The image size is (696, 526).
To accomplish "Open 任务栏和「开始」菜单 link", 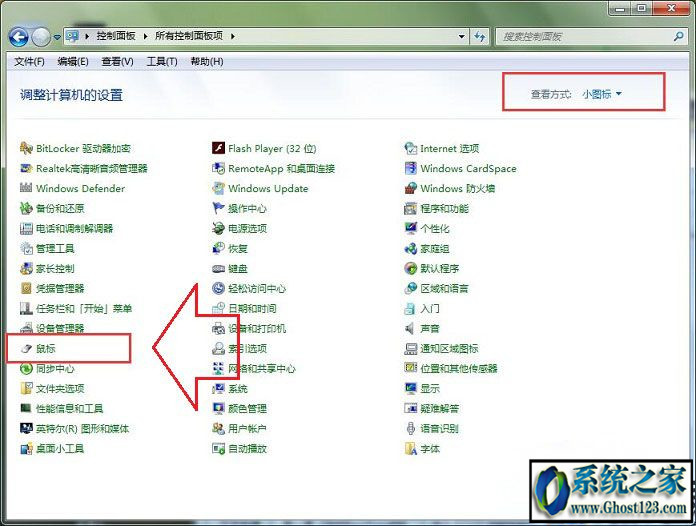I will 84,308.
